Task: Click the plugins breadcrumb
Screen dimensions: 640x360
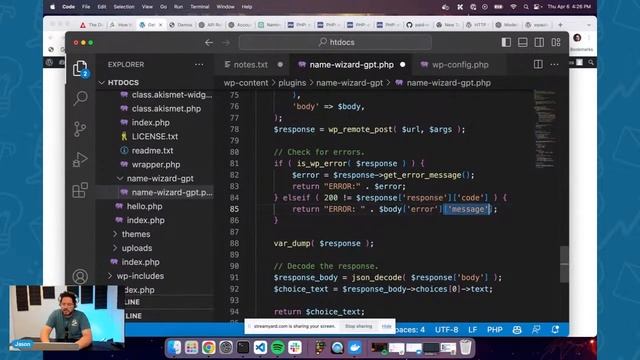Action: pyautogui.click(x=292, y=83)
